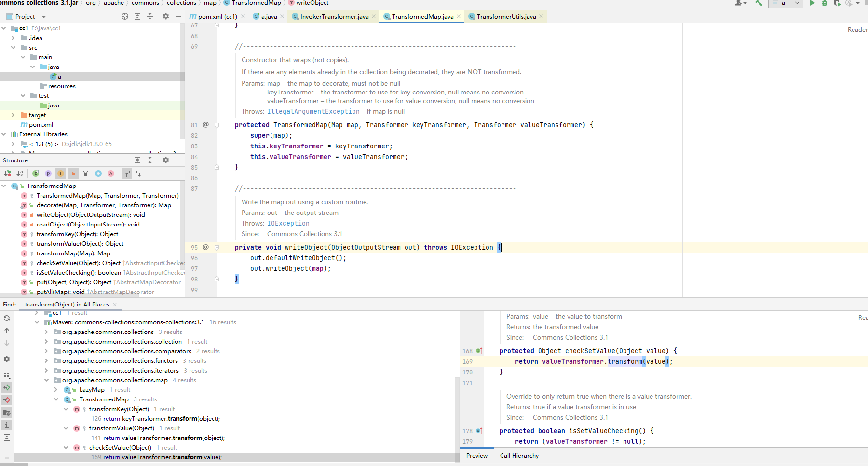Toggle Sort Alphabetically in Structure toolbar
This screenshot has height=466, width=868.
coord(20,173)
